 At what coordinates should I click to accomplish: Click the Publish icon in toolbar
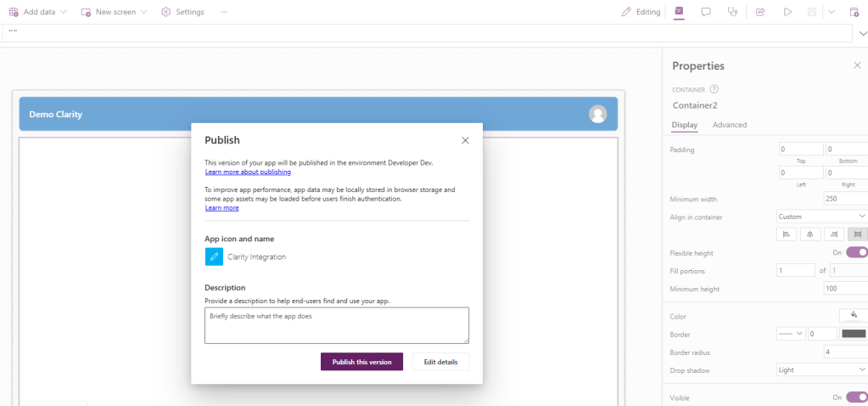(854, 12)
